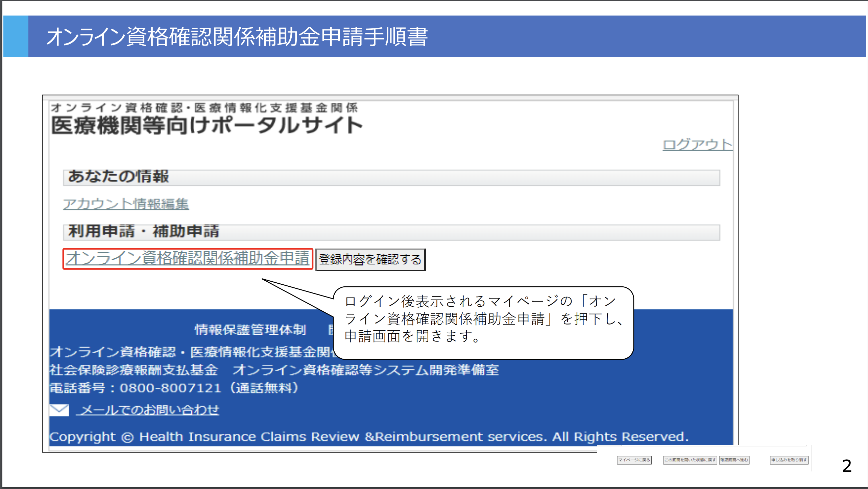868x489 pixels.
Task: Click 医療機関等向けポータルサイト site title
Action: click(207, 125)
